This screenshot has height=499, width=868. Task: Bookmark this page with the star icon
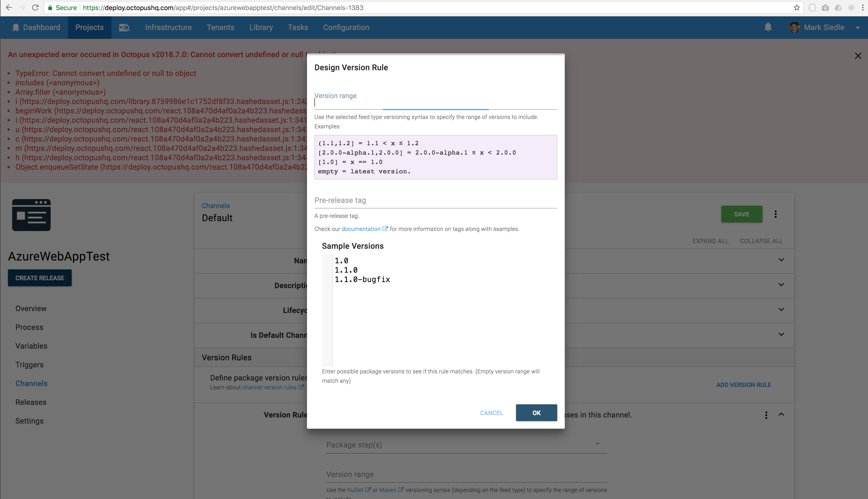pos(797,7)
